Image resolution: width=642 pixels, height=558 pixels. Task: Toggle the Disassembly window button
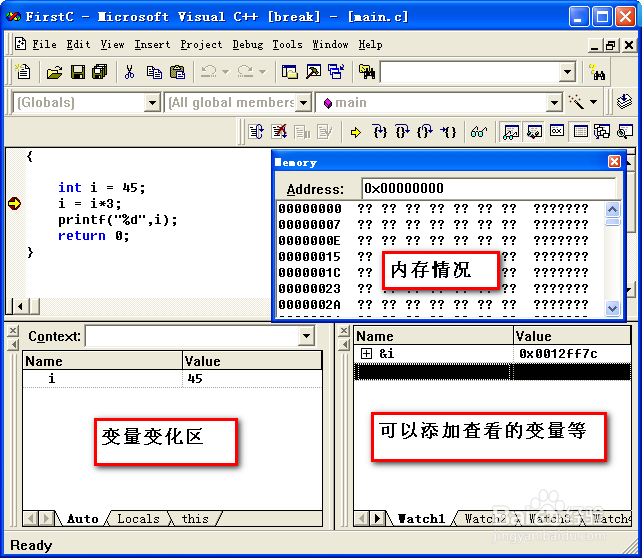click(625, 132)
